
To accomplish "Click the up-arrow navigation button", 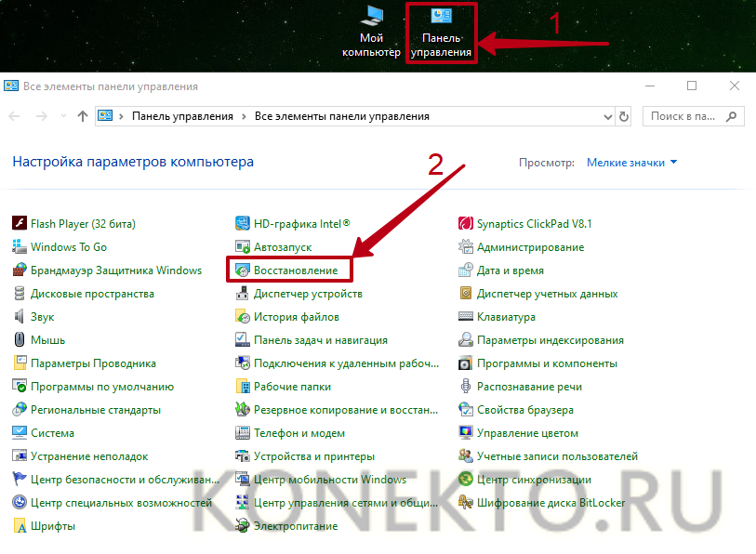I will 83,116.
